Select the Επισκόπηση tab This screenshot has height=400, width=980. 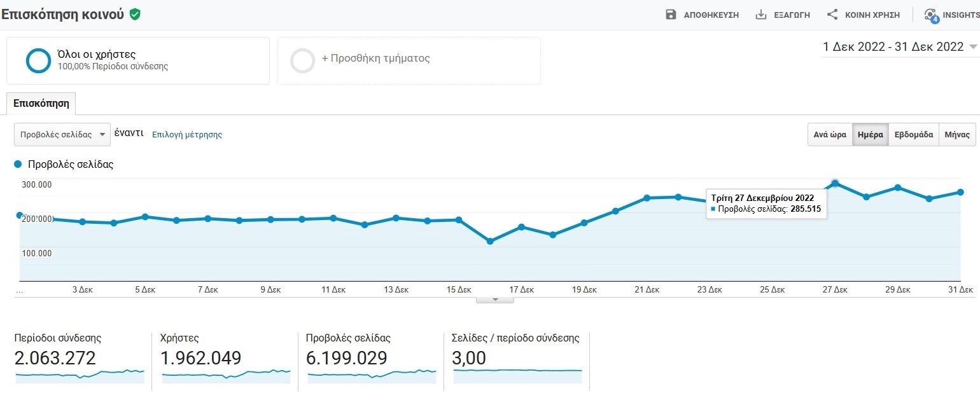coord(41,104)
